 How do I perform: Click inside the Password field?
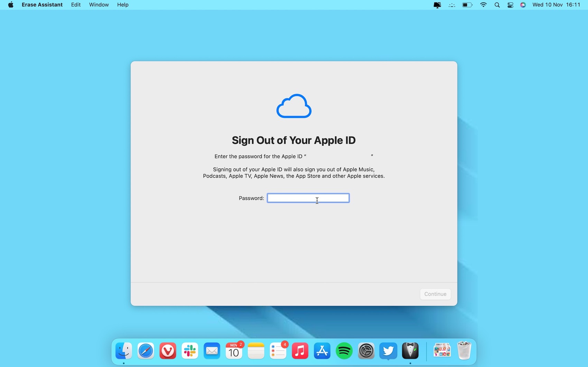tap(308, 198)
